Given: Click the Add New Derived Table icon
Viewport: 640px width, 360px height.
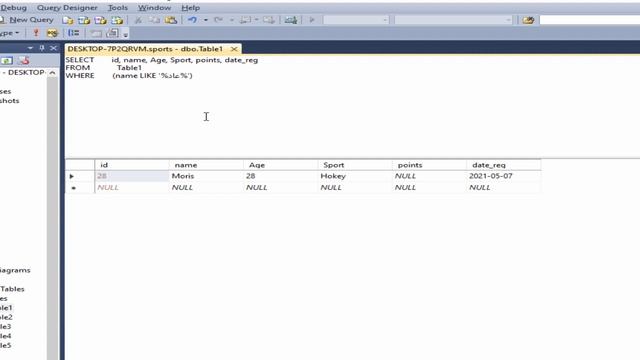Looking at the screenshot, I should pyautogui.click(x=113, y=33).
